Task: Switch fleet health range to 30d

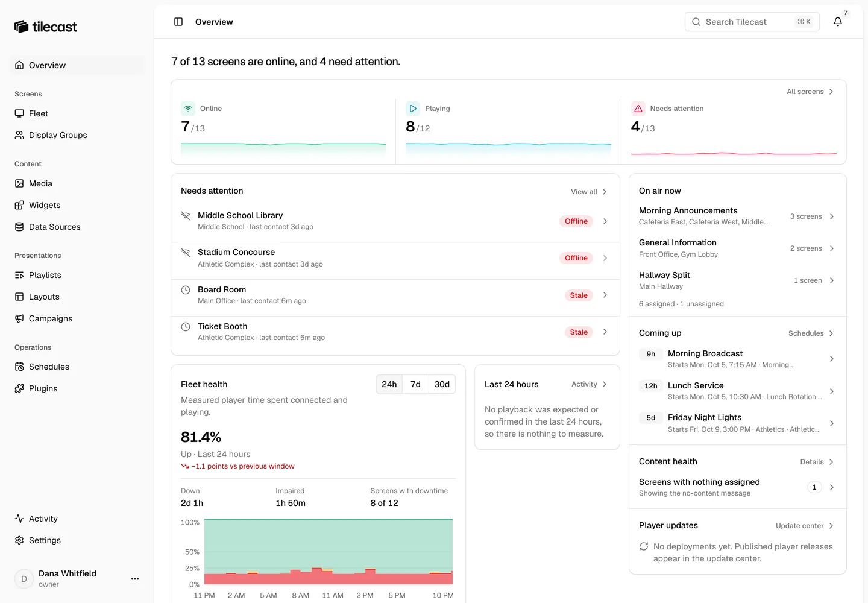Action: (442, 384)
